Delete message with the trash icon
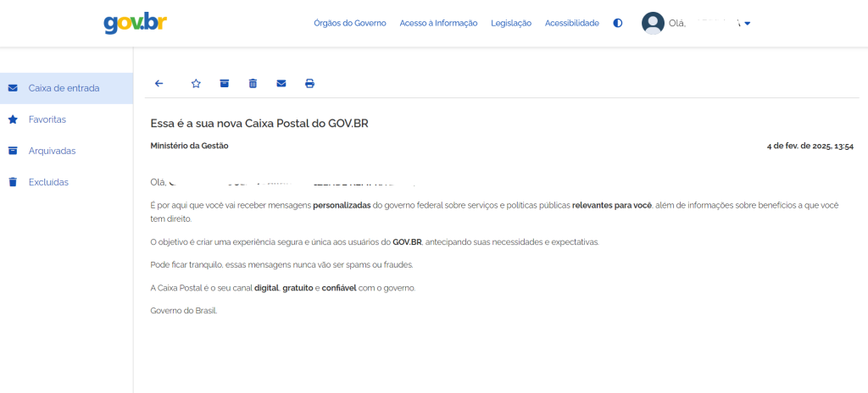 [253, 84]
